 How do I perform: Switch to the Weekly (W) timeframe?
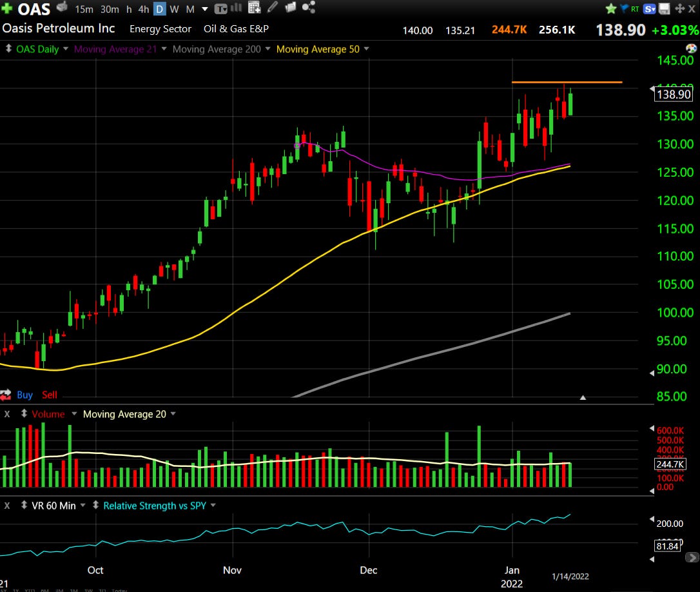(175, 10)
